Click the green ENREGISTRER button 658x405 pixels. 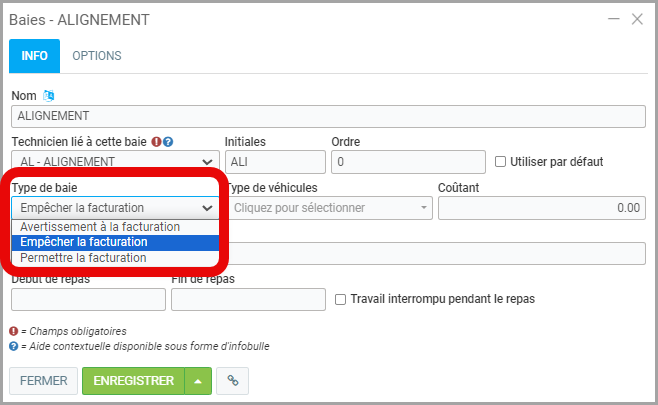133,380
